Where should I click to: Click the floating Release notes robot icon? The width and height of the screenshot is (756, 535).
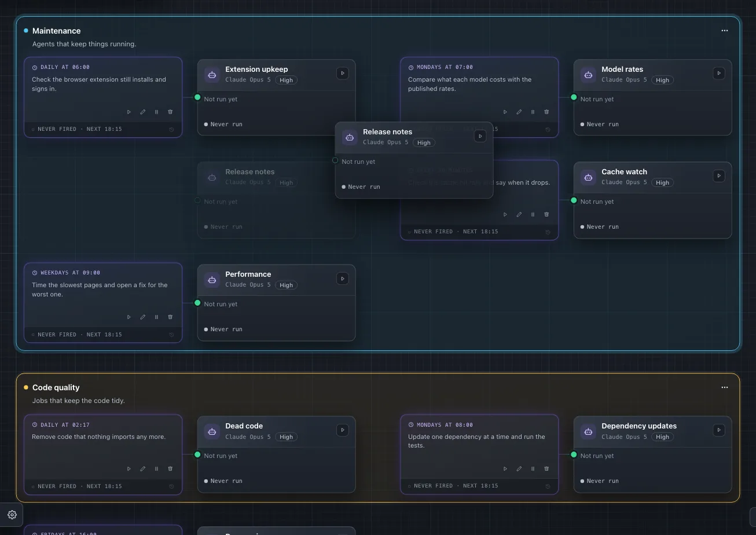(x=350, y=137)
